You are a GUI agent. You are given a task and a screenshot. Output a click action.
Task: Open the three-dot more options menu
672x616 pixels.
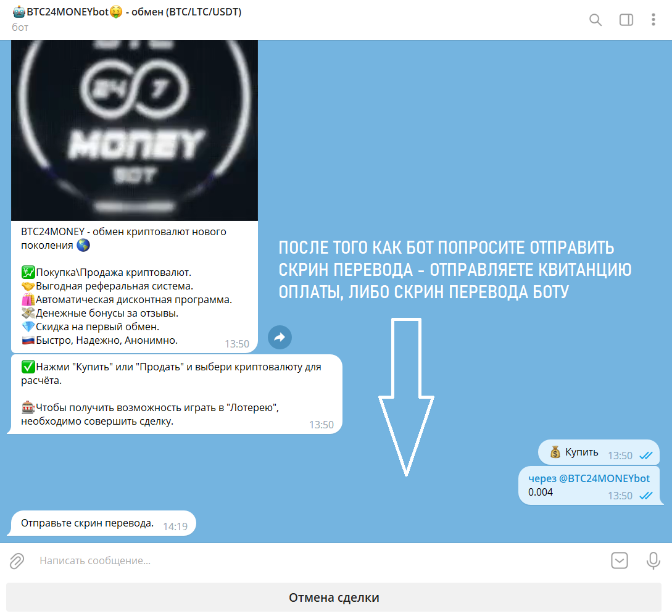point(653,20)
